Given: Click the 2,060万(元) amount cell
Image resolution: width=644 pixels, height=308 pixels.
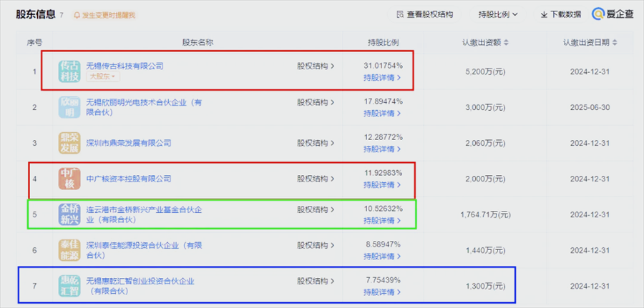Looking at the screenshot, I should (x=485, y=143).
